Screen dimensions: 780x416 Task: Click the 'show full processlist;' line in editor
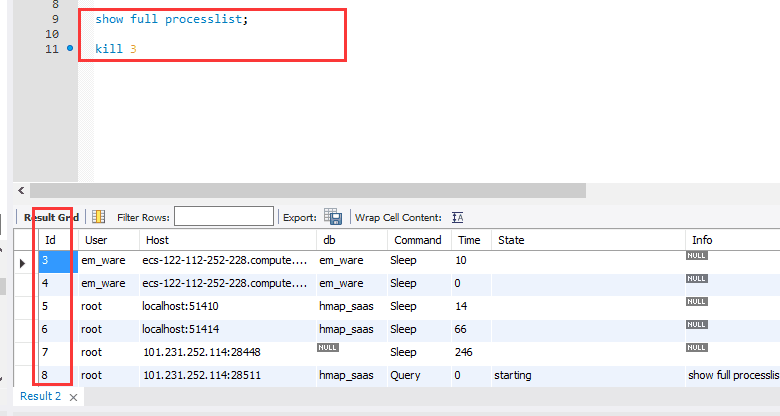(172, 19)
